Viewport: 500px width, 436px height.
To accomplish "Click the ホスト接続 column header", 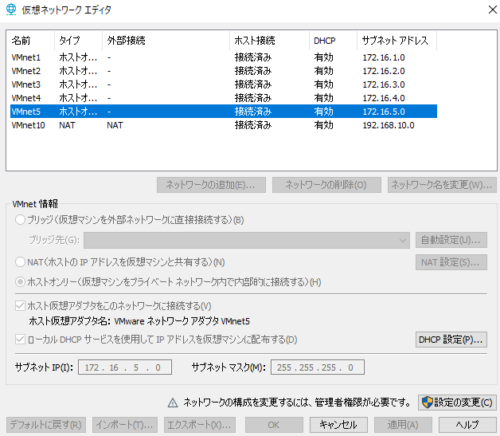I will [x=269, y=41].
